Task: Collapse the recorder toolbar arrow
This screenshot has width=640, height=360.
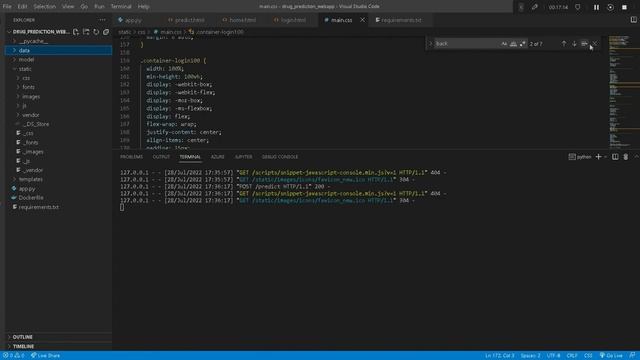Action: (521, 7)
